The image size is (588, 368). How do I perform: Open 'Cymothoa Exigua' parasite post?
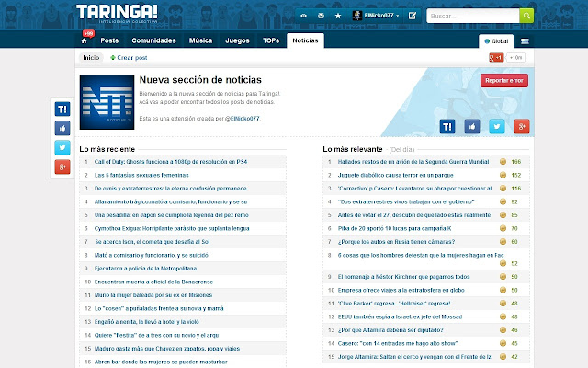click(x=172, y=228)
